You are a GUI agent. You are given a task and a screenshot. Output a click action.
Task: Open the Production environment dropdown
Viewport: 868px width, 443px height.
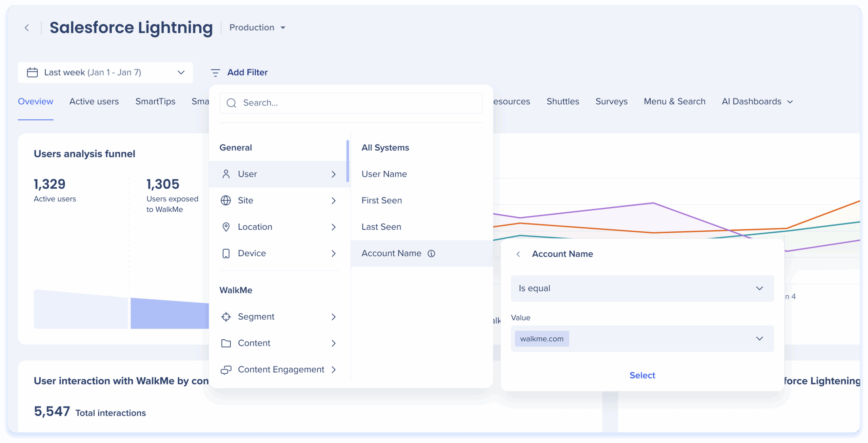point(258,28)
